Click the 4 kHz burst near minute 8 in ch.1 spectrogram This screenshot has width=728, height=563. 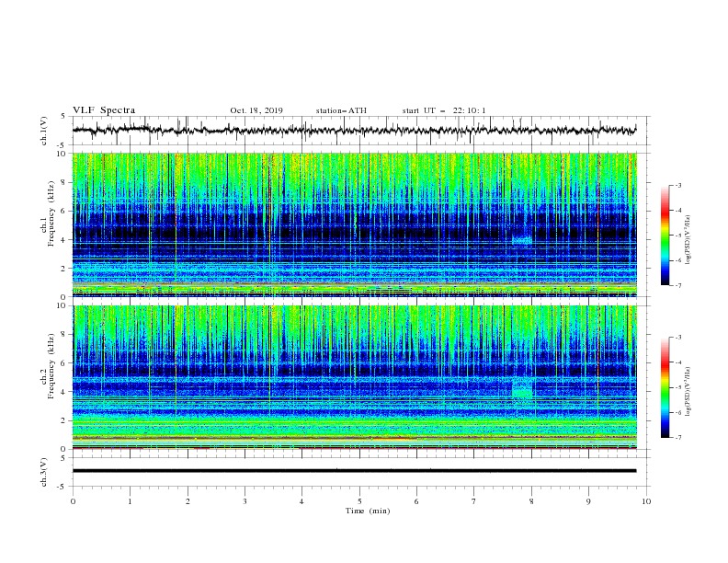(522, 240)
